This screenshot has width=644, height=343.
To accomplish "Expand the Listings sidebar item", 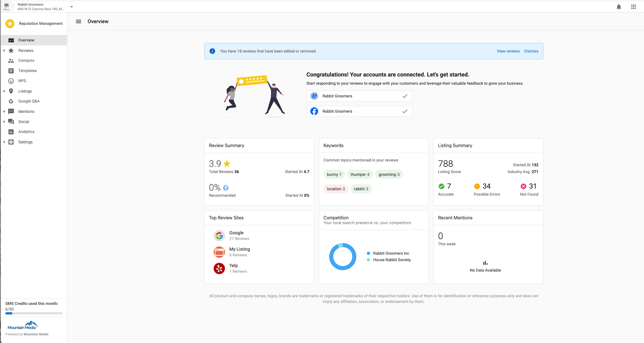I will click(x=4, y=91).
